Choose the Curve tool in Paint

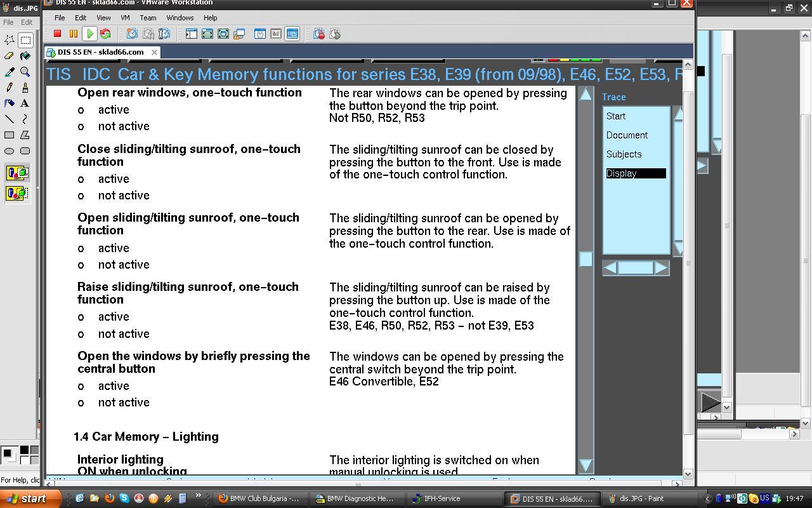point(25,119)
